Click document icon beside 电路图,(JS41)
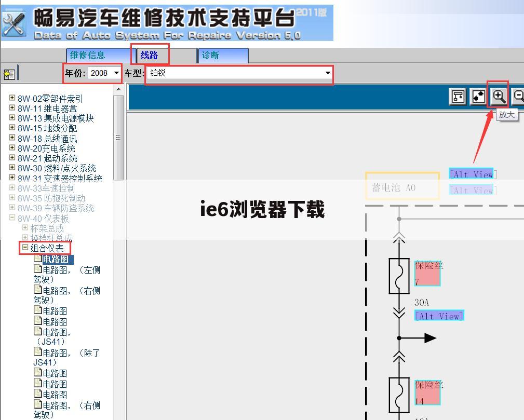 pos(38,331)
